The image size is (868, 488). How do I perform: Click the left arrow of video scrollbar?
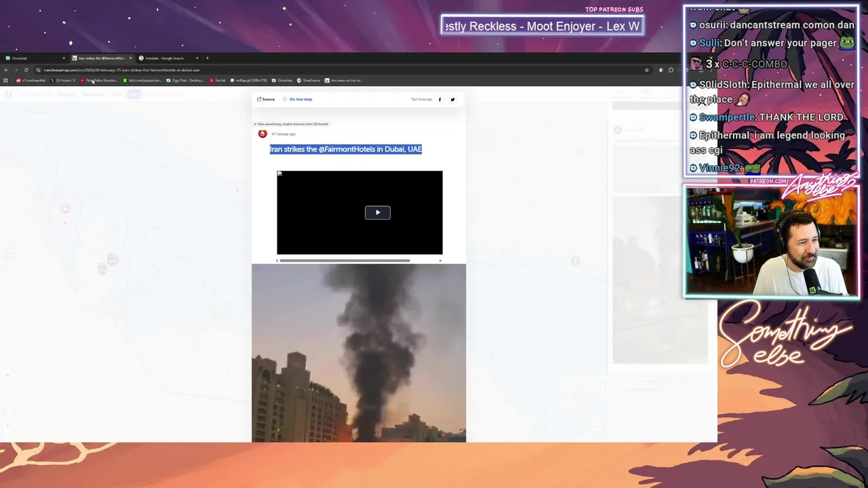277,260
